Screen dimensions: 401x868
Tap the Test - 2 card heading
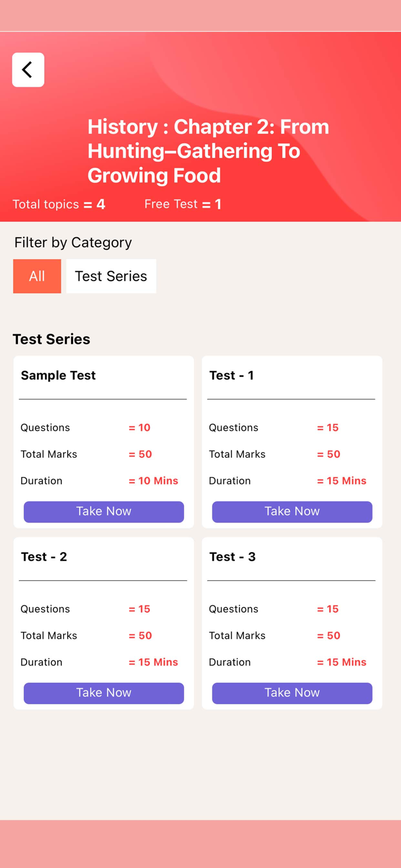click(x=44, y=557)
